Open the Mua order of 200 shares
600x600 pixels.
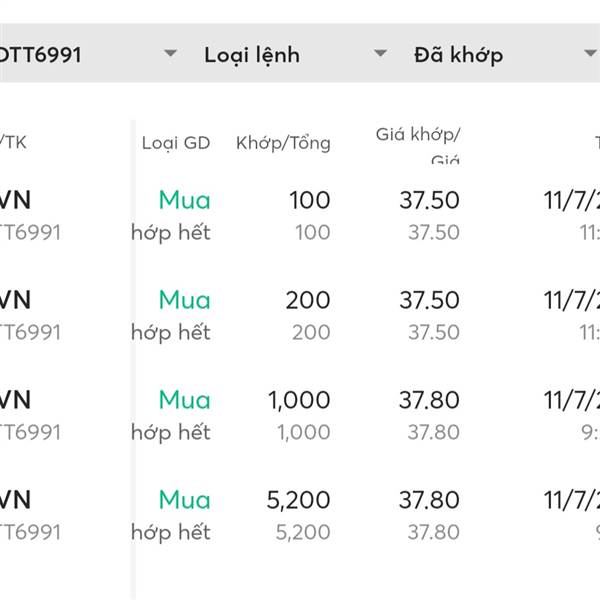tap(185, 300)
